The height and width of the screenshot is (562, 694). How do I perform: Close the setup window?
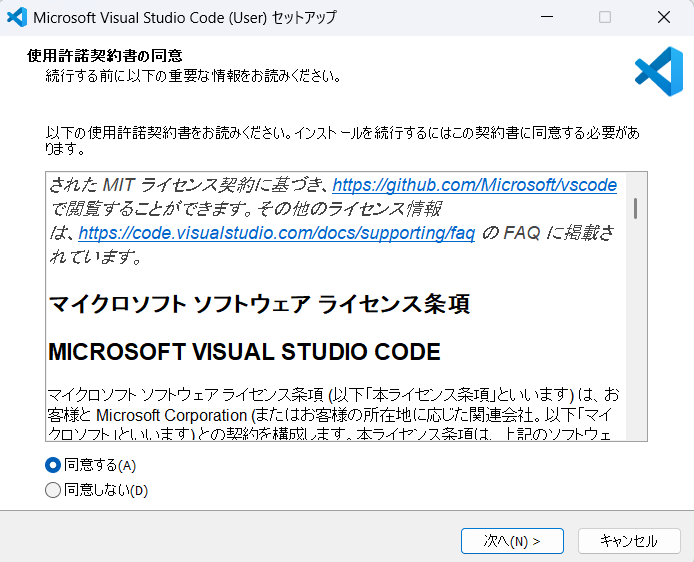(x=663, y=17)
